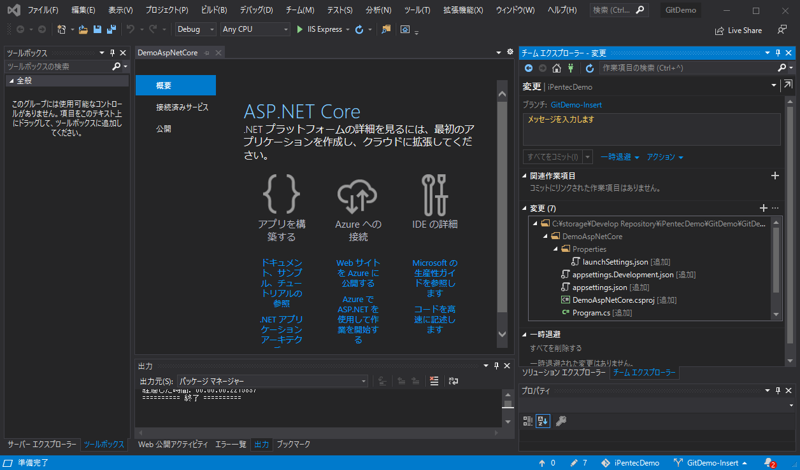Viewport: 800px width, 470px height.
Task: Click in the commit message field
Action: point(652,129)
